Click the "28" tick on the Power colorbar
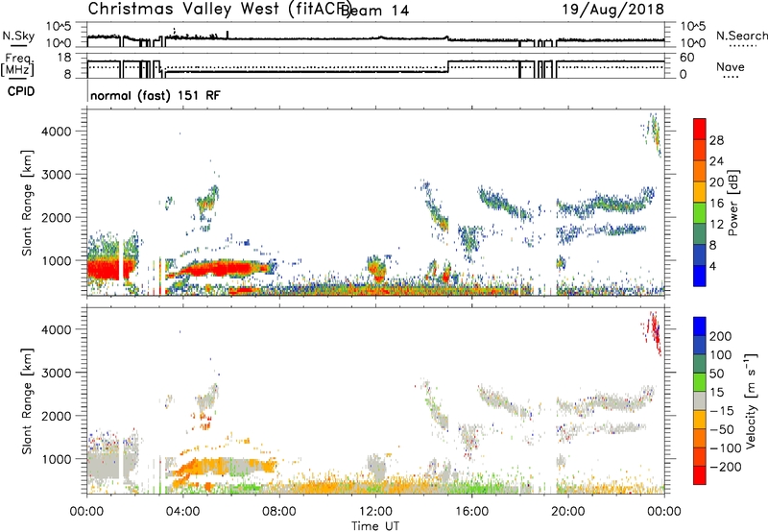 tap(716, 140)
